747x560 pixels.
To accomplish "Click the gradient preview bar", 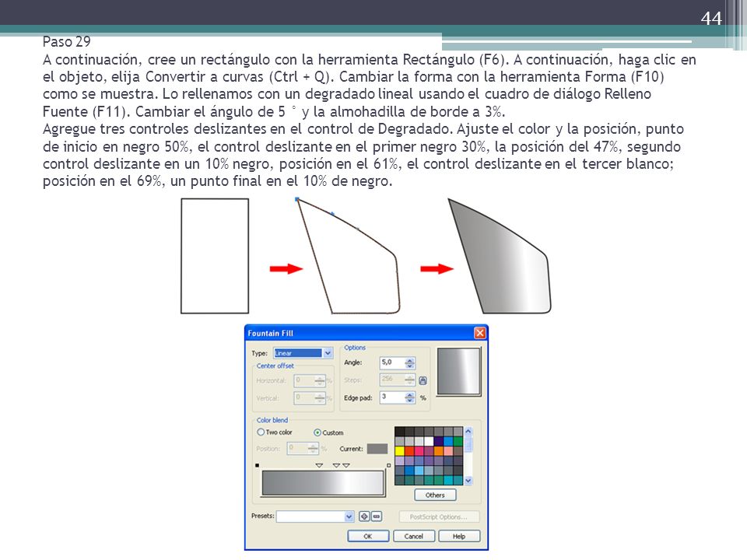I will (323, 483).
